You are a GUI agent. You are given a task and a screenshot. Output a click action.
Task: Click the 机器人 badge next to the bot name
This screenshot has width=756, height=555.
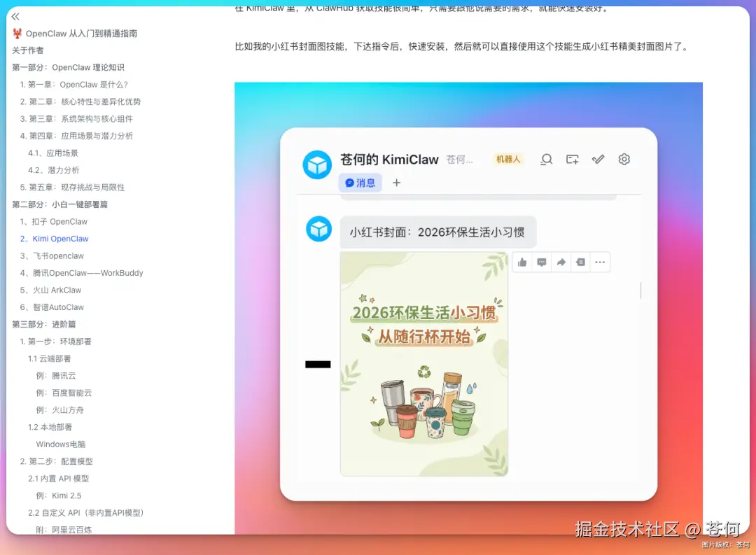coord(508,159)
